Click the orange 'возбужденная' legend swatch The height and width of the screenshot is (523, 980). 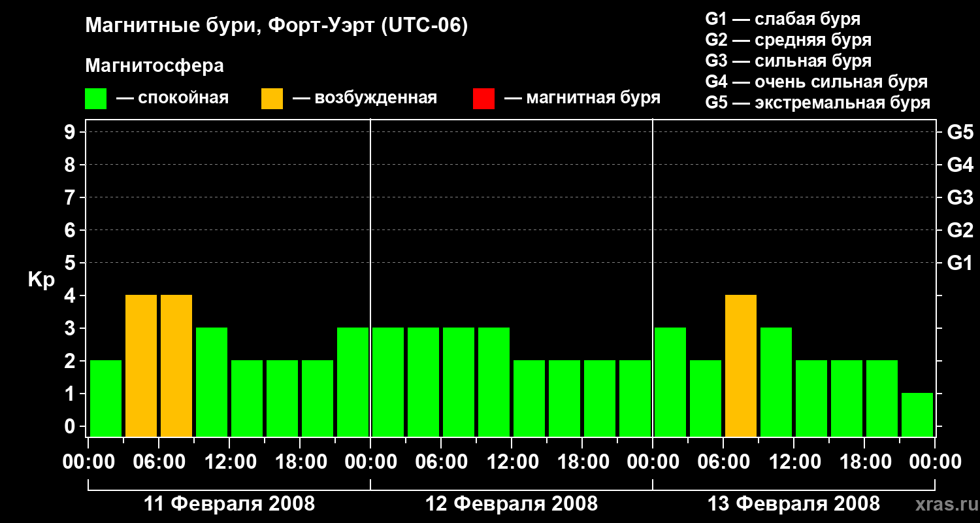[272, 99]
